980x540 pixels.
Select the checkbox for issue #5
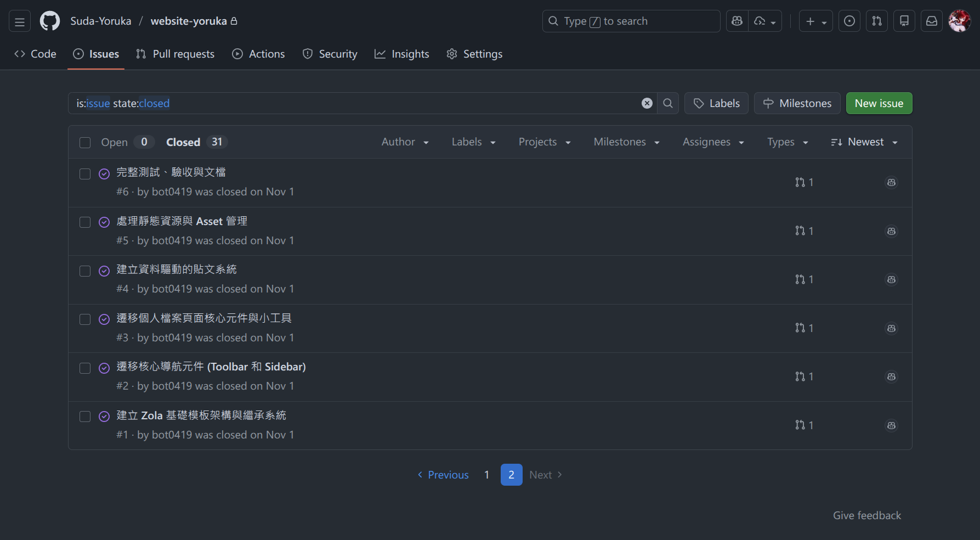tap(85, 222)
